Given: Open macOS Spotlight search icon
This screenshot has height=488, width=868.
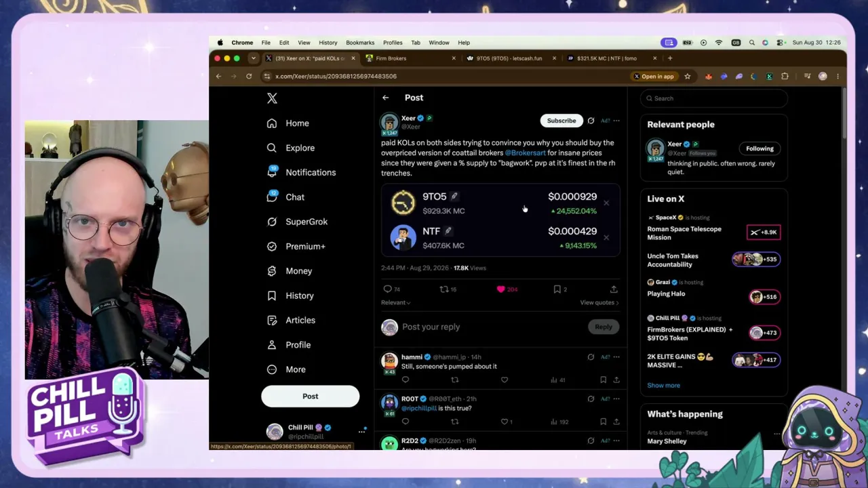Looking at the screenshot, I should pyautogui.click(x=751, y=43).
